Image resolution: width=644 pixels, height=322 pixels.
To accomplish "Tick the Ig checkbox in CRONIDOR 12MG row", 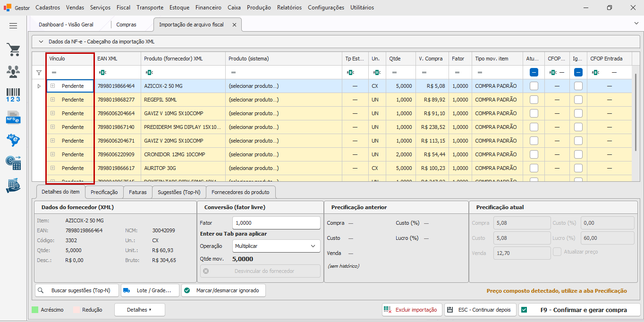I will point(578,154).
